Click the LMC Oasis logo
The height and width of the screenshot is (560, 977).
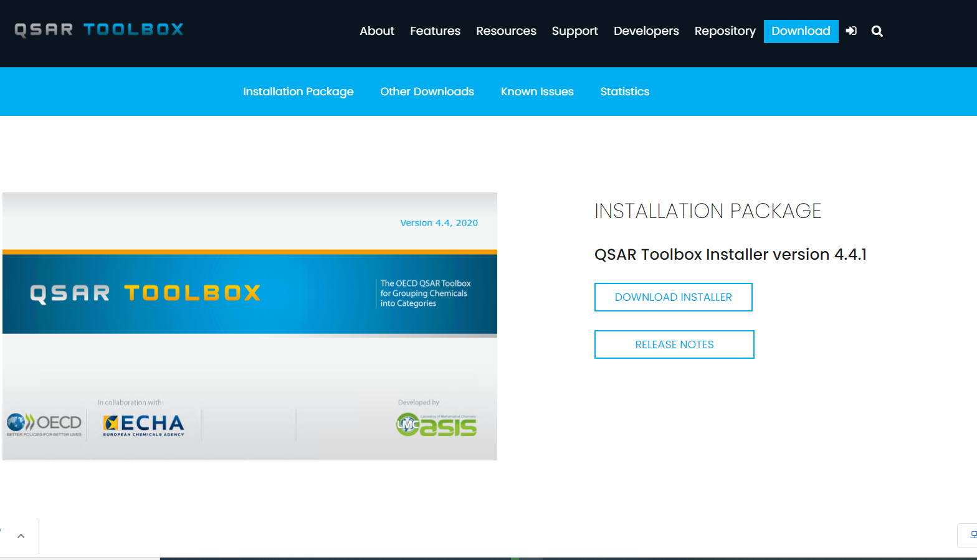click(436, 425)
